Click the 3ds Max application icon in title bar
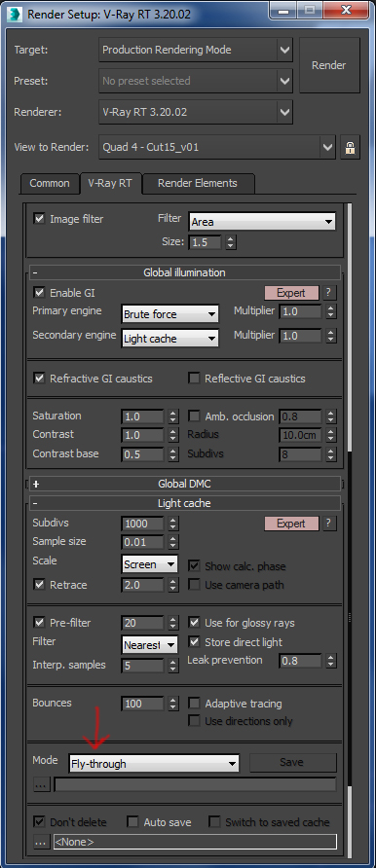 coord(16,14)
